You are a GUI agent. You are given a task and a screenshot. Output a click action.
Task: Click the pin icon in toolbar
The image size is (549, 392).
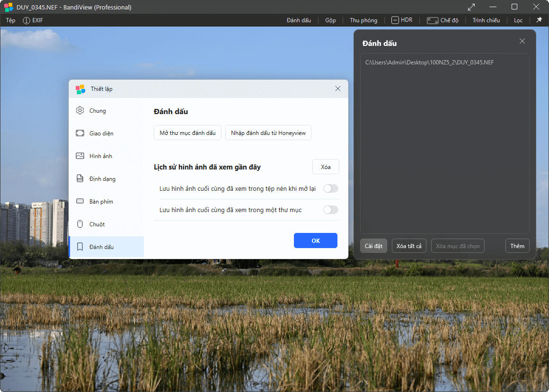click(539, 20)
